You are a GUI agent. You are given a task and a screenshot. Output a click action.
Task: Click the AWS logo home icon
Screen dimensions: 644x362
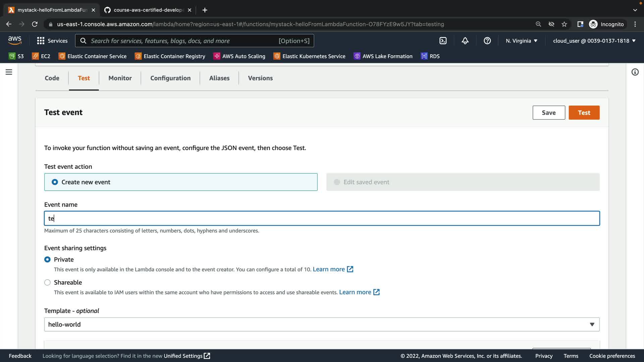(15, 41)
